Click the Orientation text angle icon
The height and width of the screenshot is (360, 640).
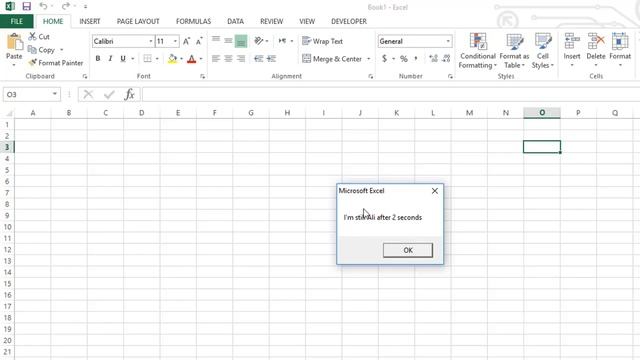click(258, 41)
